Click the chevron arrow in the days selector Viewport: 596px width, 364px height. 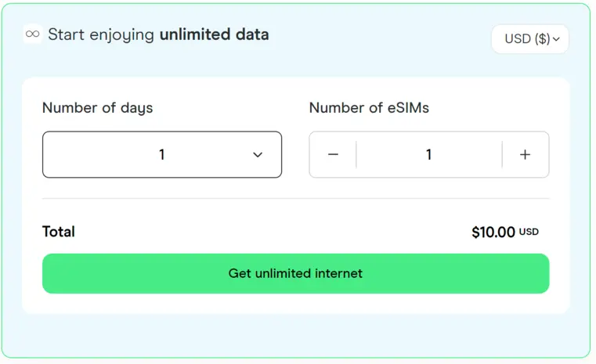coord(258,155)
